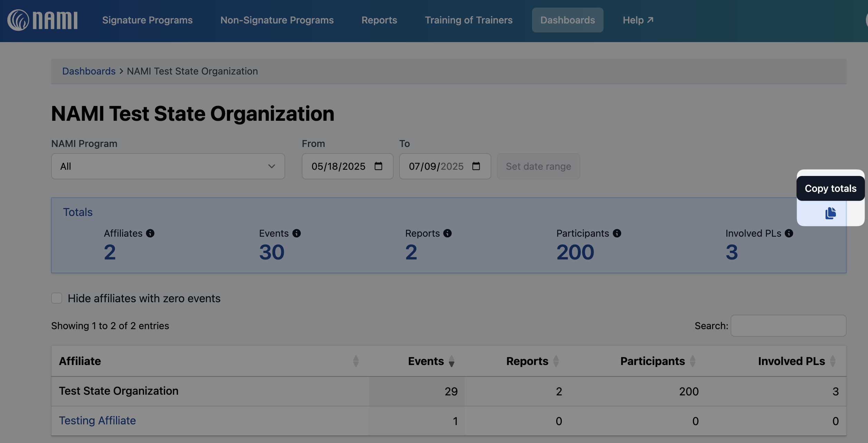868x443 pixels.
Task: Show info for Reports total
Action: pos(447,234)
